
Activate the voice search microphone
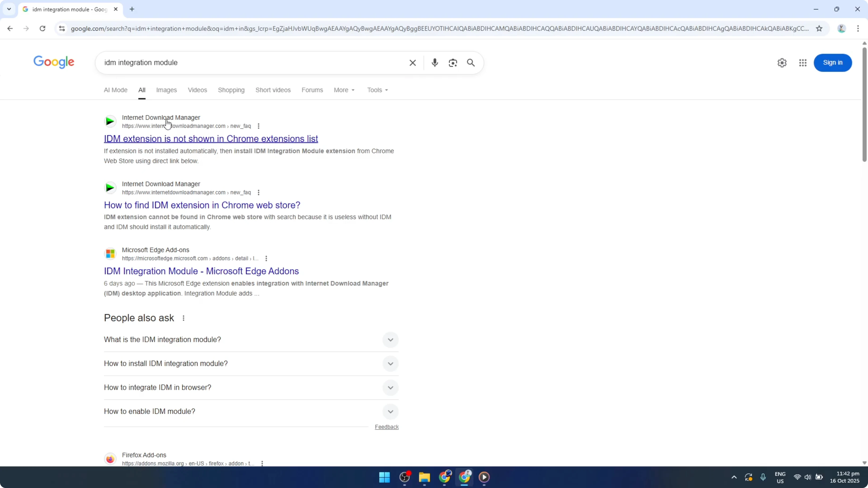(x=435, y=63)
